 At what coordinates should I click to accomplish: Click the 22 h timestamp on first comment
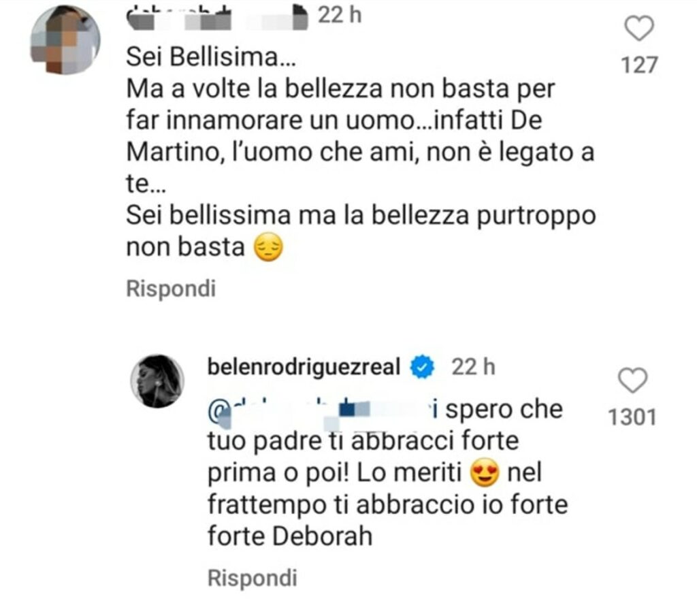pos(340,15)
